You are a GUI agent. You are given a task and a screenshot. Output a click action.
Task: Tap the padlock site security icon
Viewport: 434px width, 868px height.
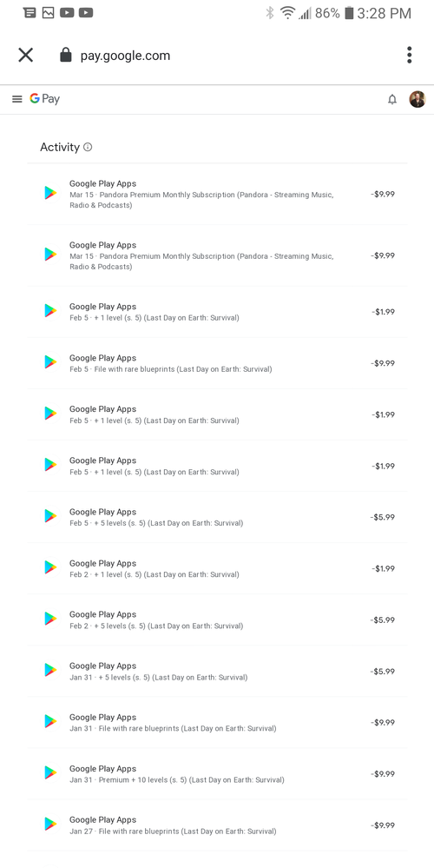[x=66, y=56]
